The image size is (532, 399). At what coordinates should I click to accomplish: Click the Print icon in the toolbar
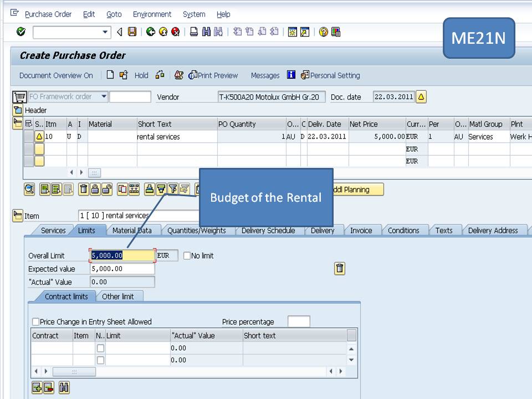[x=192, y=32]
